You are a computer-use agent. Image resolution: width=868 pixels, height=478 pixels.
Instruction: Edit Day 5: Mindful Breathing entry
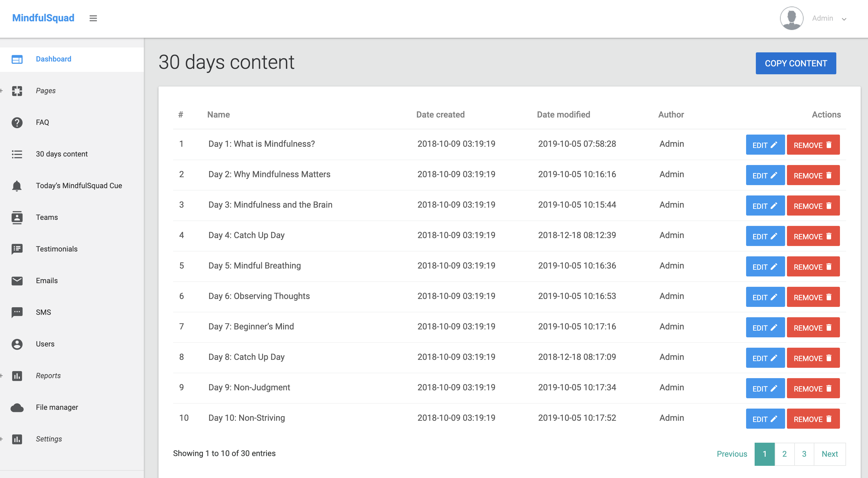tap(765, 267)
